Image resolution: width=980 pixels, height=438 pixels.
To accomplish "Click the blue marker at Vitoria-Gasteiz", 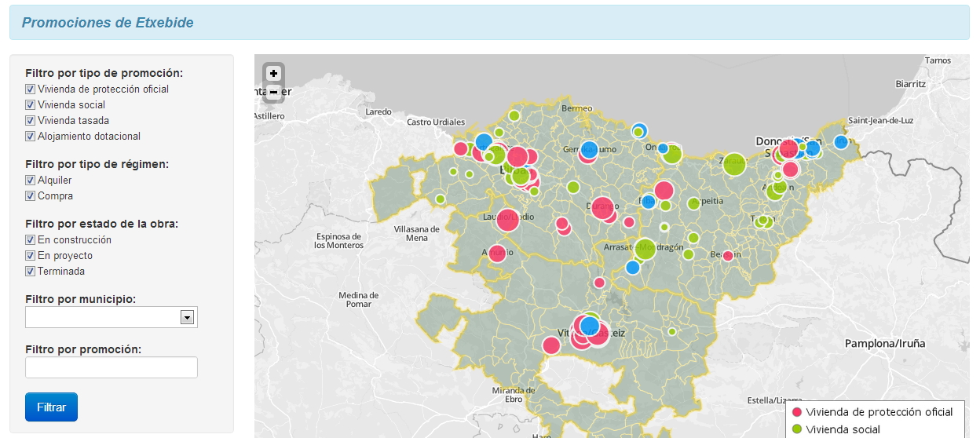I will 590,325.
